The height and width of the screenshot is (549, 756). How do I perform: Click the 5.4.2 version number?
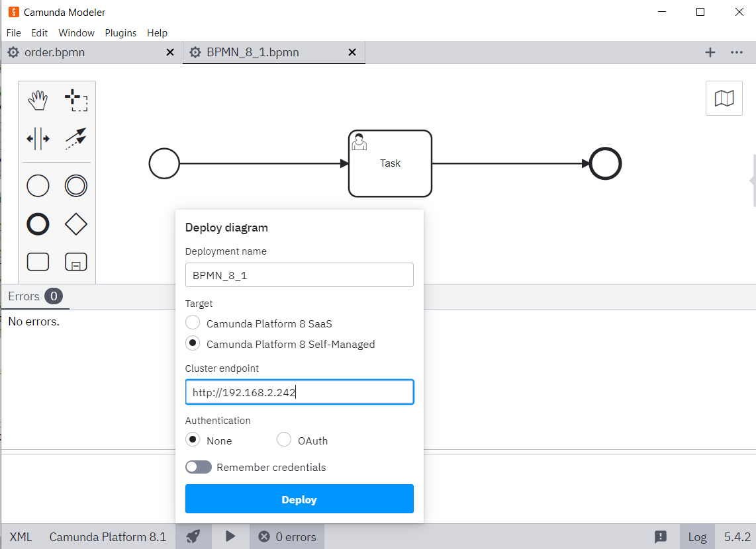[737, 536]
